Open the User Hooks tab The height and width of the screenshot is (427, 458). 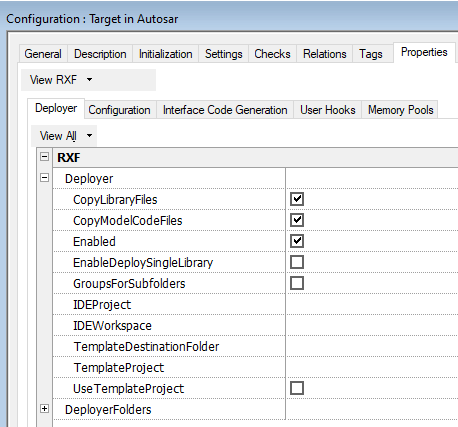328,110
